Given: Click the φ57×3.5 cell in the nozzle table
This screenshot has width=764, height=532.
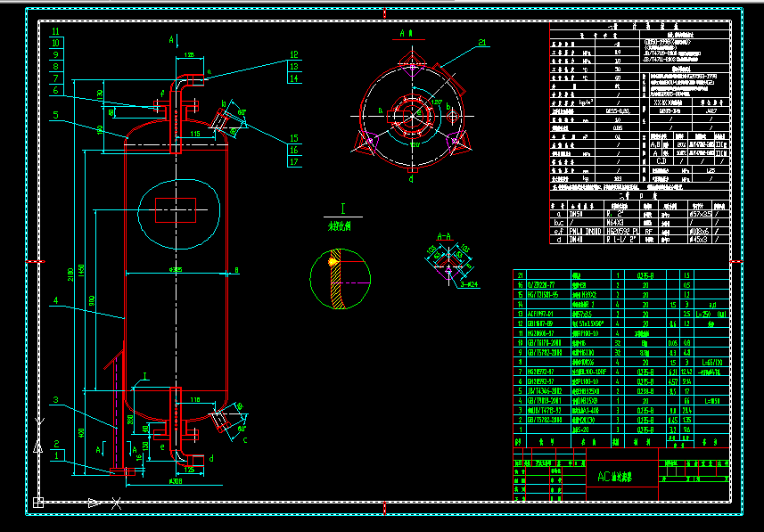Looking at the screenshot, I should tap(699, 213).
